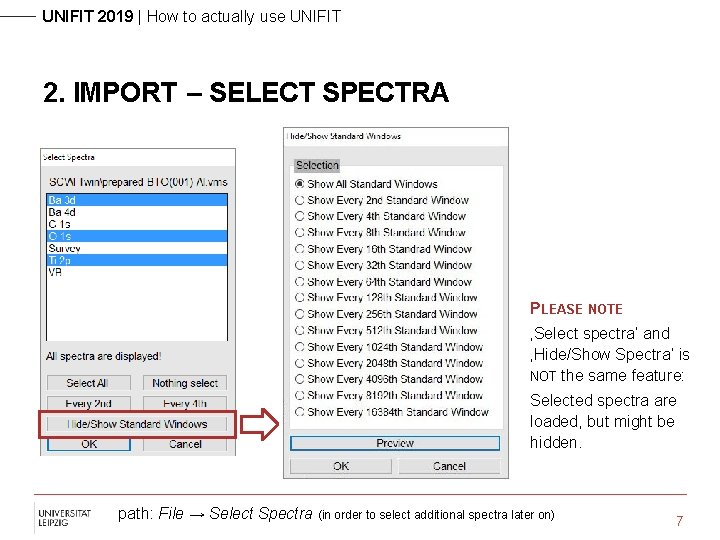
Task: Open Hide/Show Standard Windows dialog
Action: 137,424
